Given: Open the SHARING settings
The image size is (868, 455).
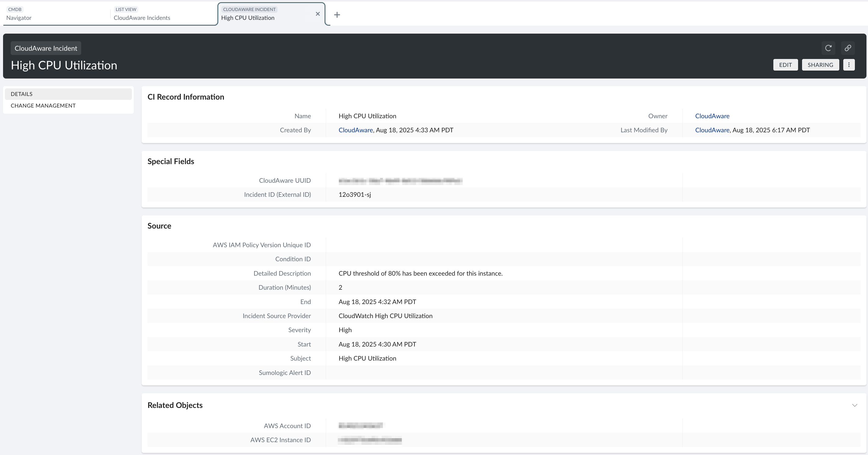Looking at the screenshot, I should click(x=820, y=65).
